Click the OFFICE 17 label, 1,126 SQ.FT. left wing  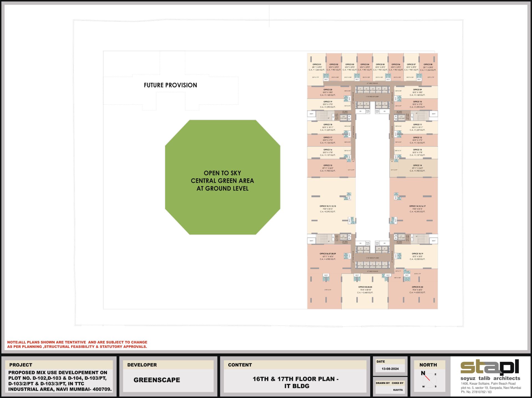[328, 137]
